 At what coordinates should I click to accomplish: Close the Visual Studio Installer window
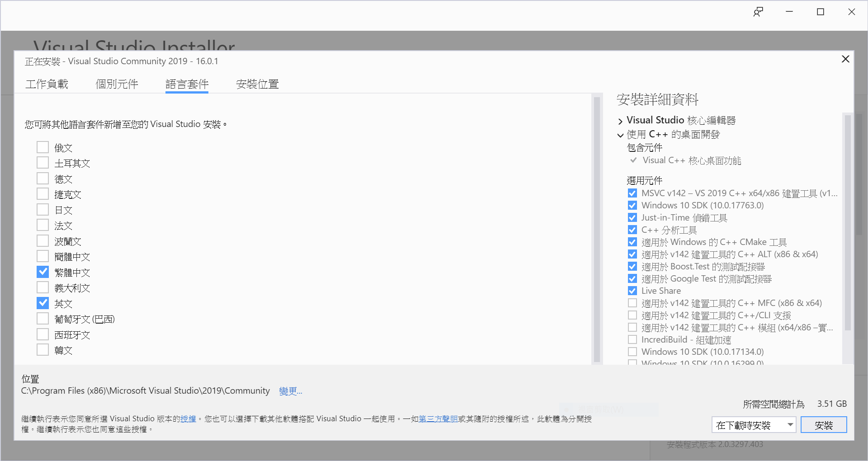[x=852, y=12]
